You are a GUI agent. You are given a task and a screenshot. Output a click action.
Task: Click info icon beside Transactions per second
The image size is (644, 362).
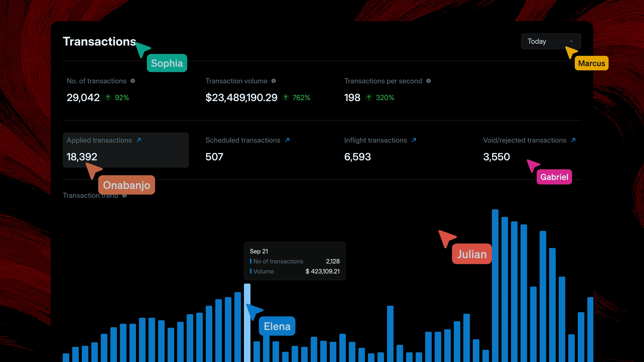[428, 81]
